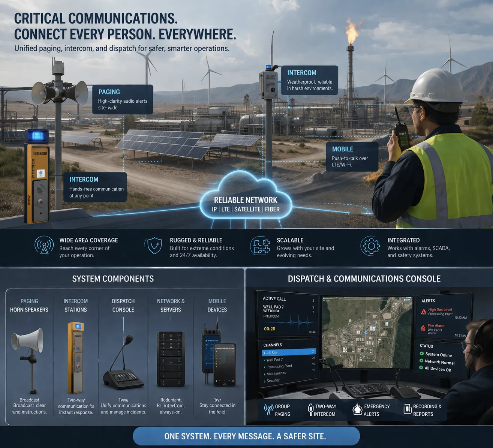This screenshot has height=448, width=493.
Task: Expand the Security channel
Action: click(273, 380)
